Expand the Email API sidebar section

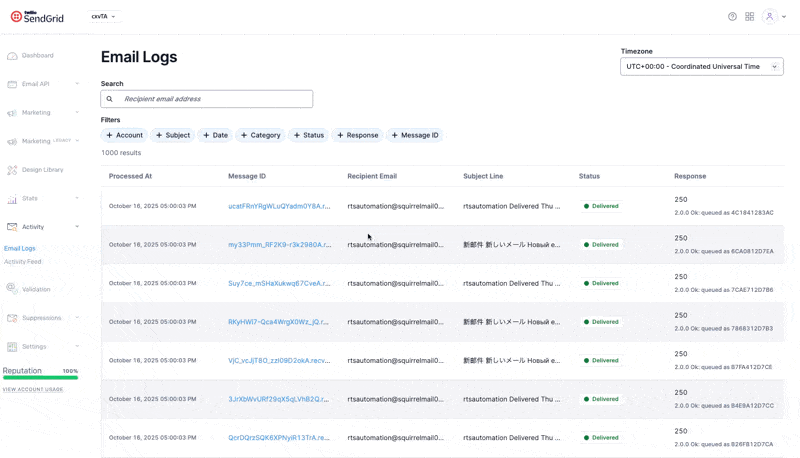point(77,84)
